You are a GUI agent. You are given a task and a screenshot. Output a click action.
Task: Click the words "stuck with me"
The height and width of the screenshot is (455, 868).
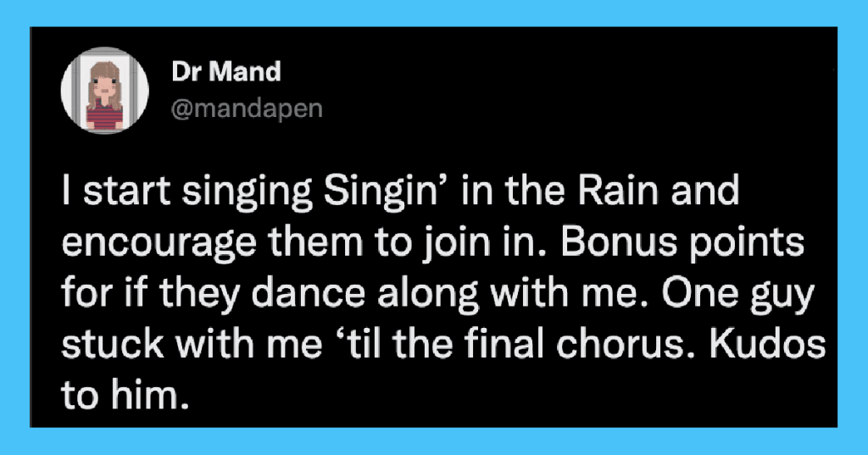192,344
